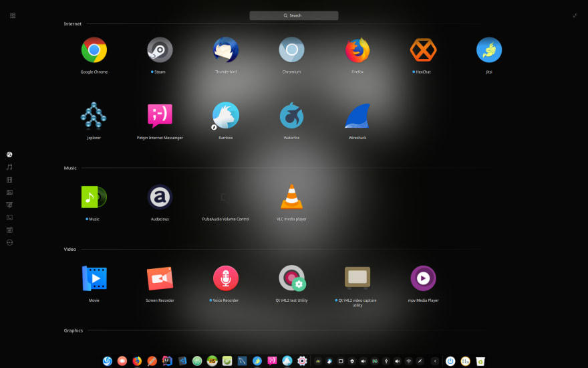Launch mpv Media Player

coord(423,278)
